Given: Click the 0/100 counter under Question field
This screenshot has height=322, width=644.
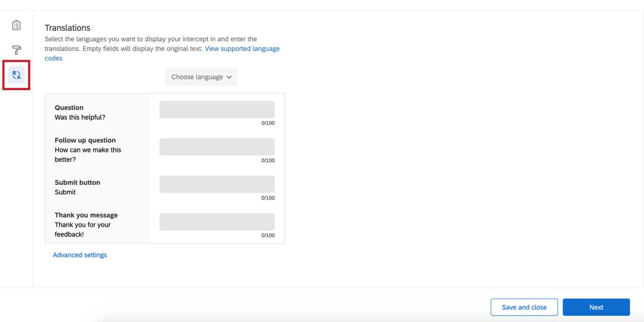Looking at the screenshot, I should pos(268,123).
